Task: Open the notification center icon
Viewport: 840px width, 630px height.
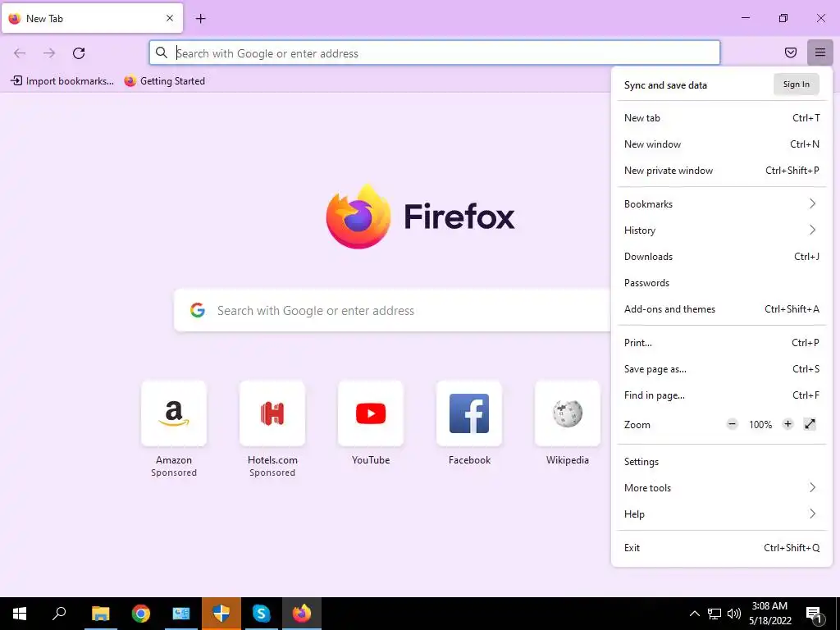Action: pos(814,614)
